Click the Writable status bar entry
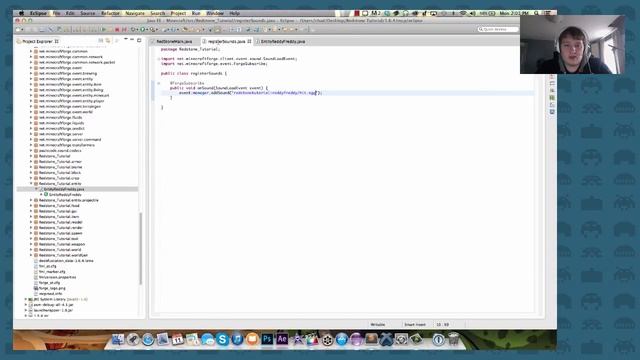Screen dimensions: 640x360 tap(378, 325)
